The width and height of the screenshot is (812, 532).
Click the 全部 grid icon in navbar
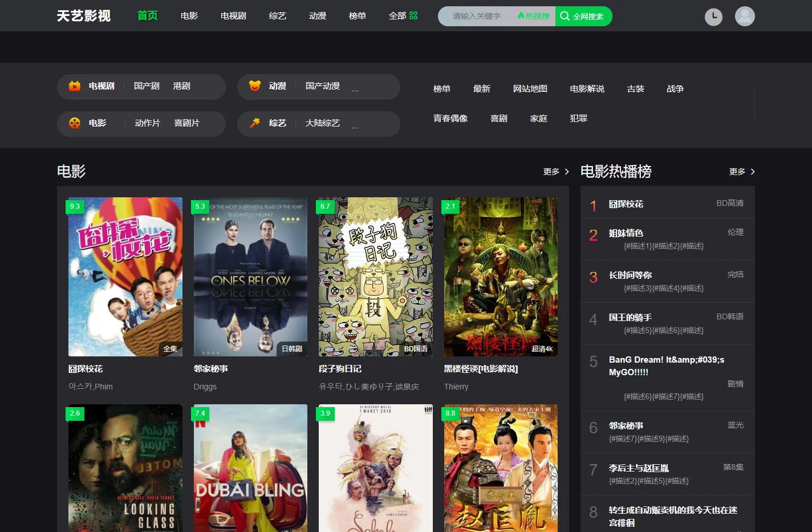pos(413,16)
